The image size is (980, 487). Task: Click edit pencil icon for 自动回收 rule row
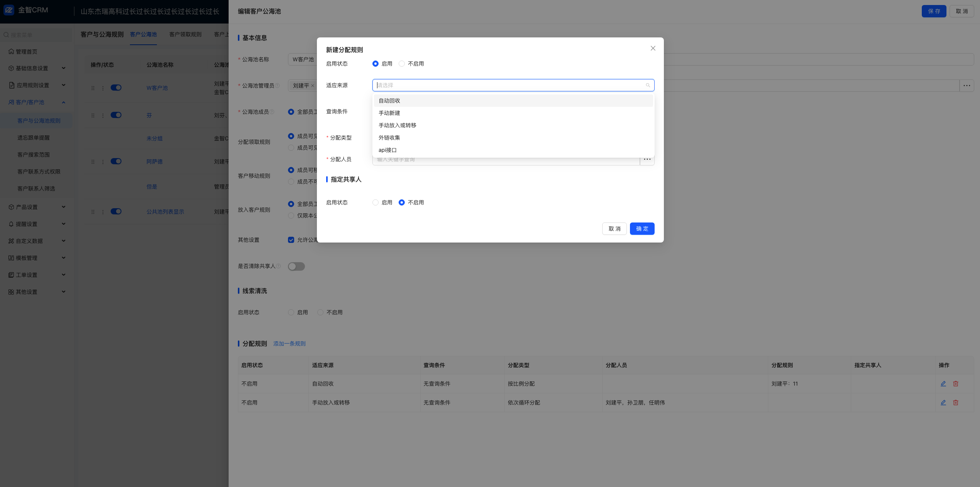tap(943, 384)
